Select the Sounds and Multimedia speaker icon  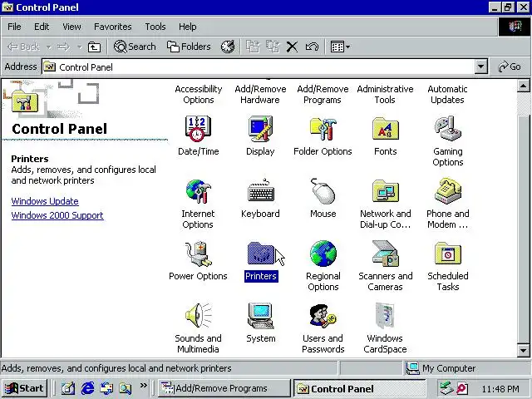click(x=198, y=316)
